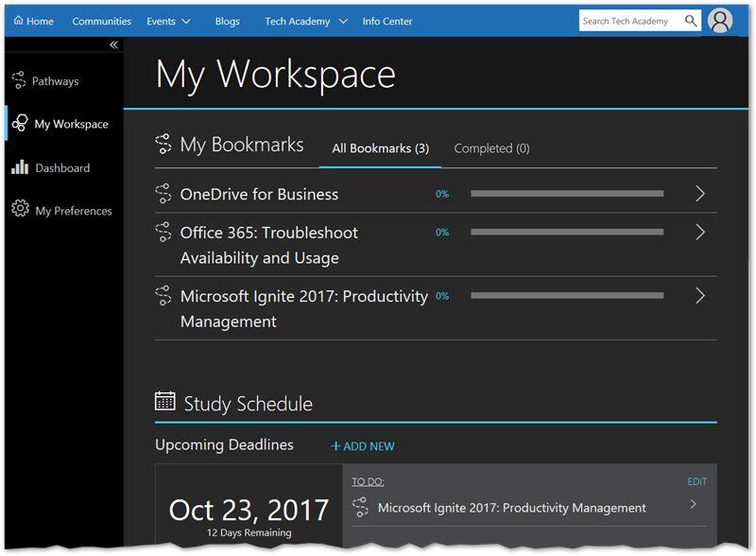Click the Office 365 Troubleshoot 0% value
756x556 pixels.
click(x=442, y=233)
